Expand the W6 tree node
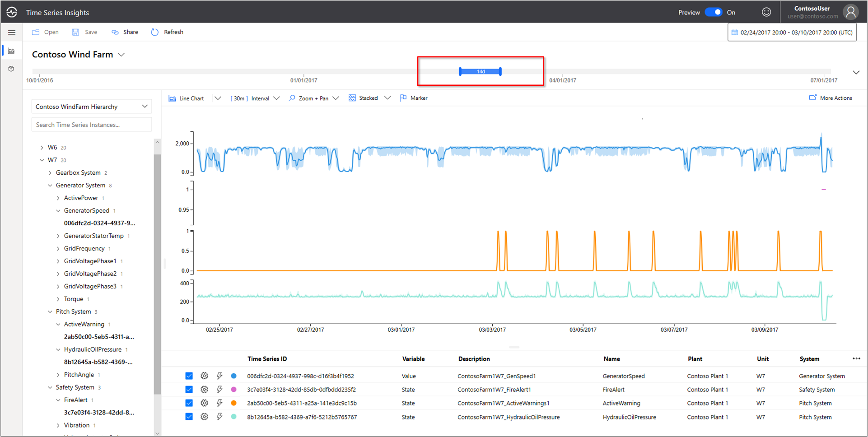 [x=42, y=148]
